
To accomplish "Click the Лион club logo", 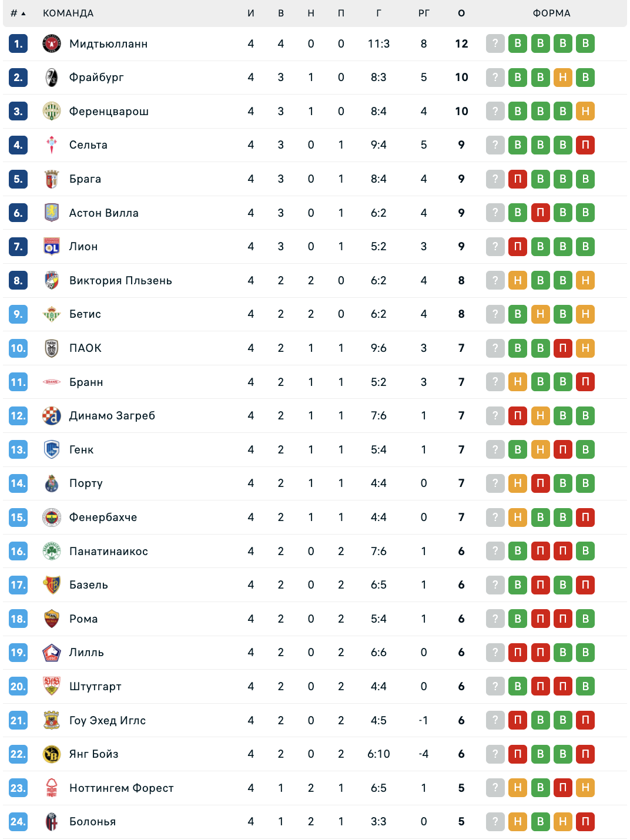I will click(52, 247).
